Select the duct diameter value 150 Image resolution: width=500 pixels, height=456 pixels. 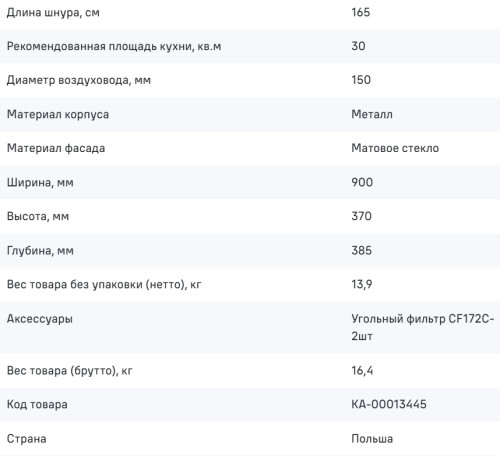[361, 80]
